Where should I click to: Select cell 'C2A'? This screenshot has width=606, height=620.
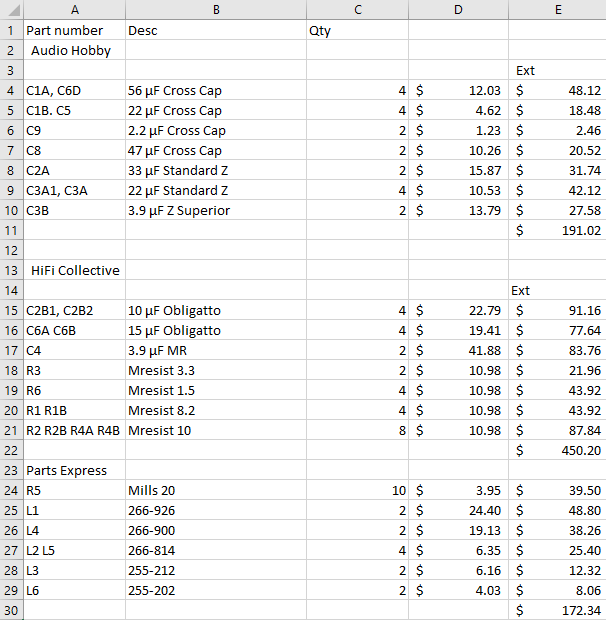click(74, 170)
